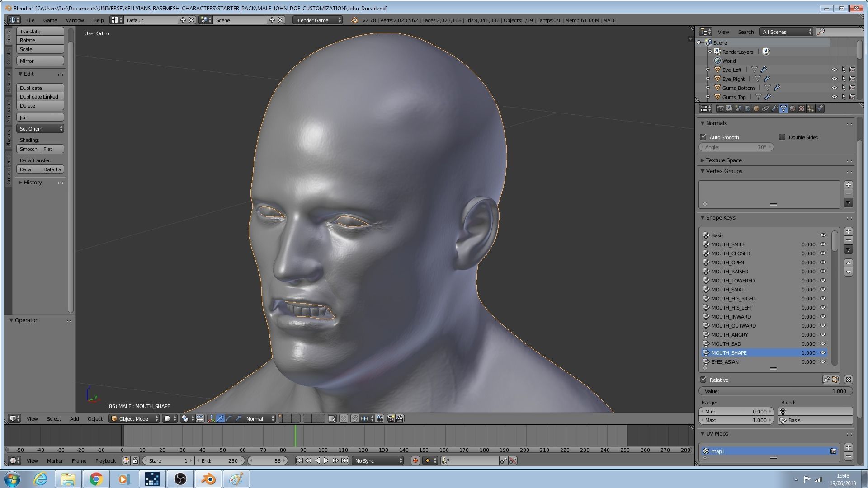The image size is (868, 488).
Task: Open the Physics properties tab
Action: 820,108
